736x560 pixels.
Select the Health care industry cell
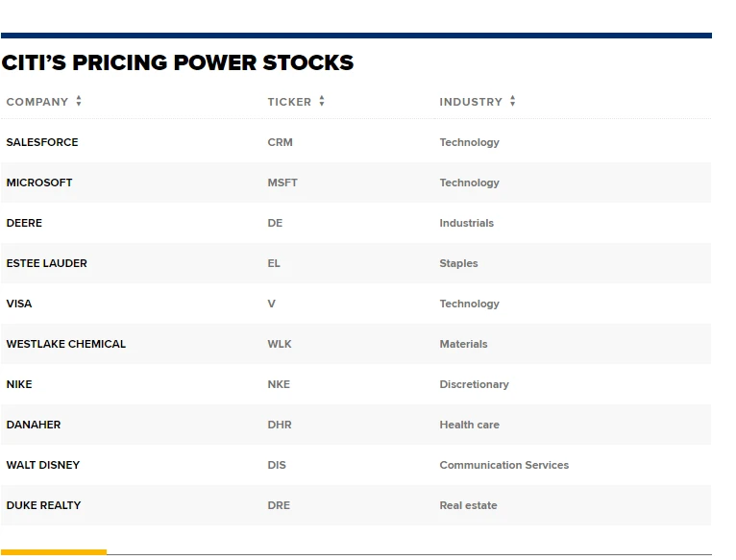469,425
